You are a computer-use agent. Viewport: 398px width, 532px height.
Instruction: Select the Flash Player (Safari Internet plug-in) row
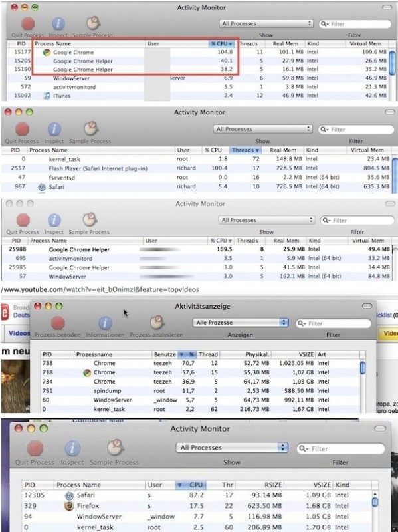coord(197,168)
